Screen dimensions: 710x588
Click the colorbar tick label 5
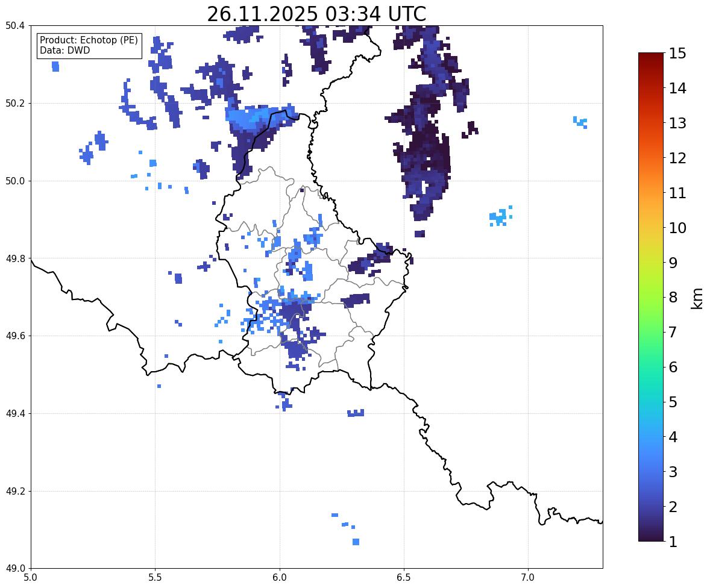(x=673, y=402)
